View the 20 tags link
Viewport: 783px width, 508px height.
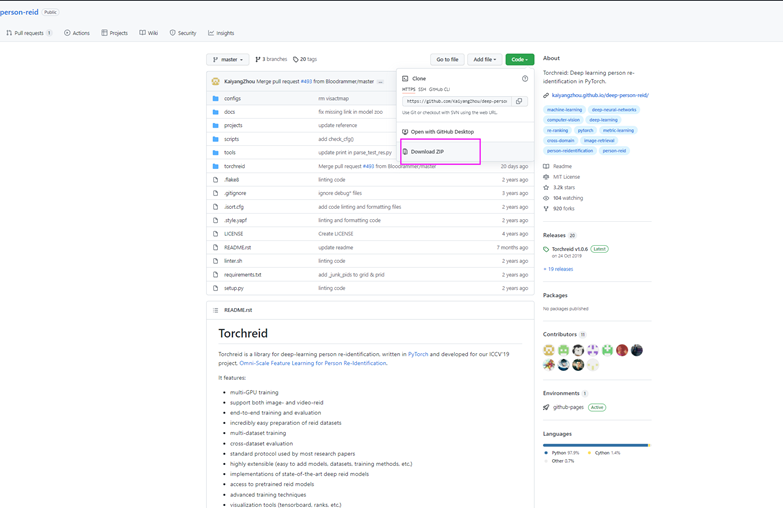(305, 59)
